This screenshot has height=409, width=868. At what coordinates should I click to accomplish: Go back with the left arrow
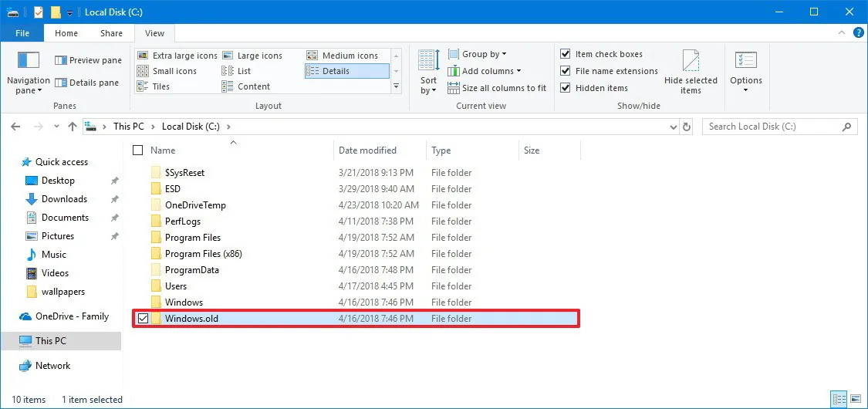coord(15,127)
